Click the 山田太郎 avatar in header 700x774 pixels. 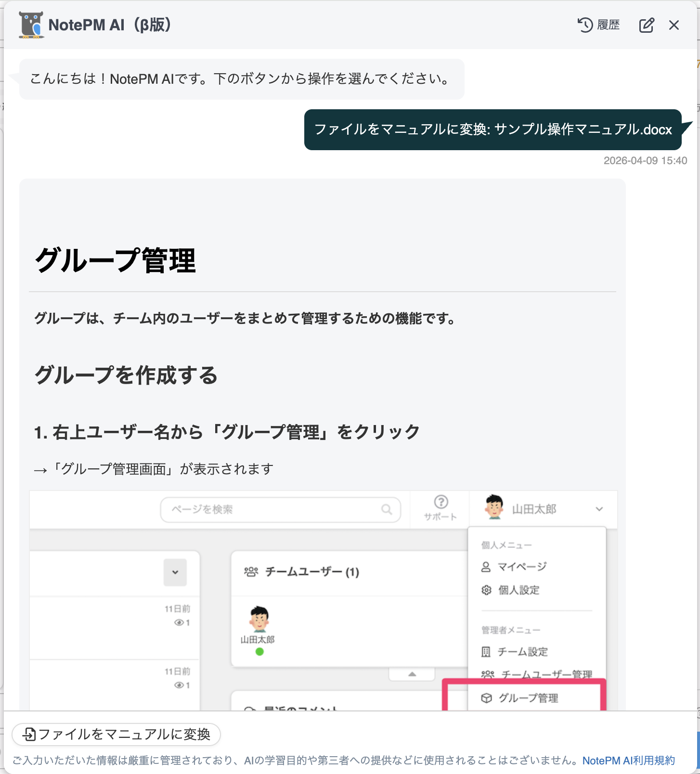[x=494, y=507]
